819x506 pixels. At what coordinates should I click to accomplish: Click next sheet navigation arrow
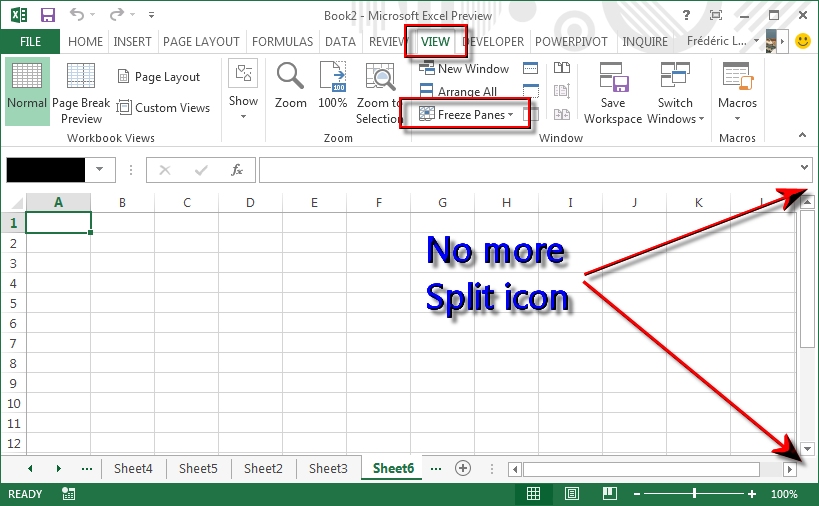(x=58, y=468)
